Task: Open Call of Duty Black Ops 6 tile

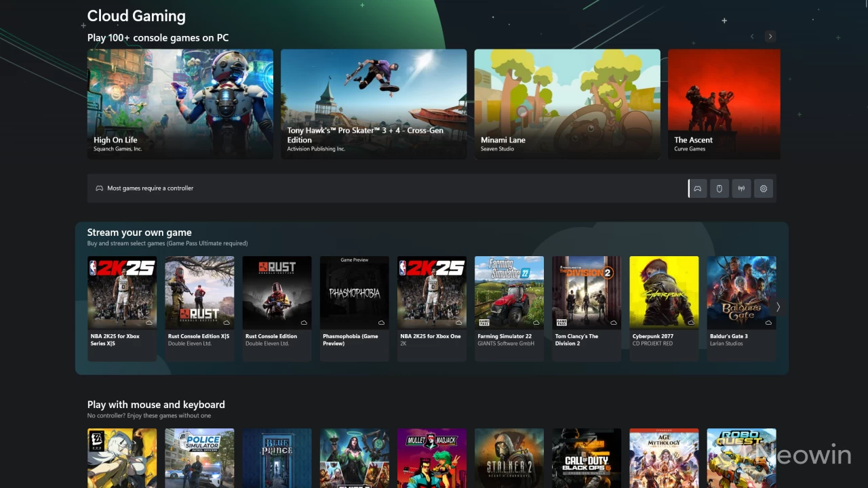Action: (x=587, y=458)
